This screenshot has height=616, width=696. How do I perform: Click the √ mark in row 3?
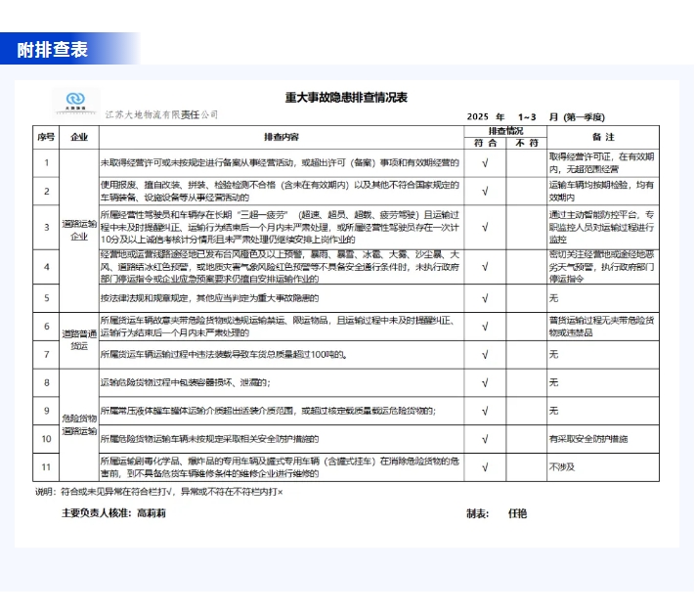(485, 228)
